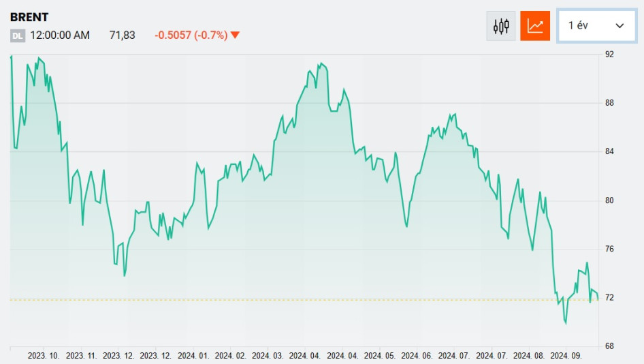Click the 2023. 11. date label
Image resolution: width=644 pixels, height=364 pixels.
click(x=81, y=356)
